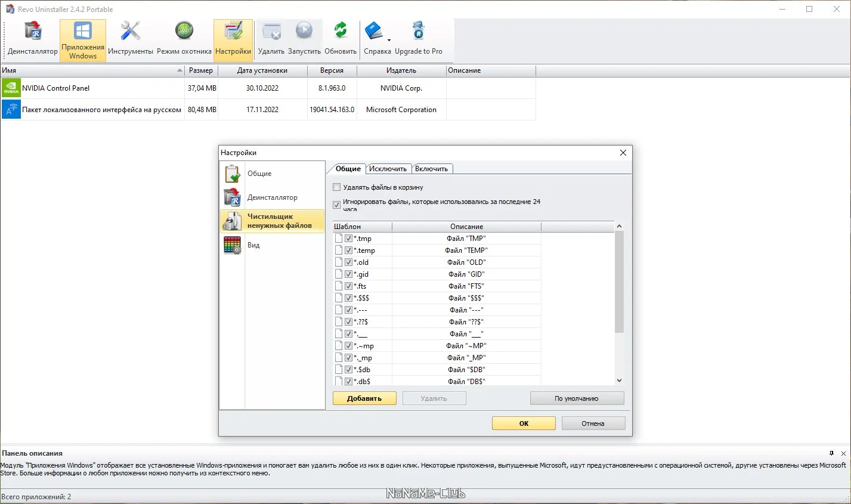
Task: Click the Имя column sort arrow
Action: pos(180,70)
